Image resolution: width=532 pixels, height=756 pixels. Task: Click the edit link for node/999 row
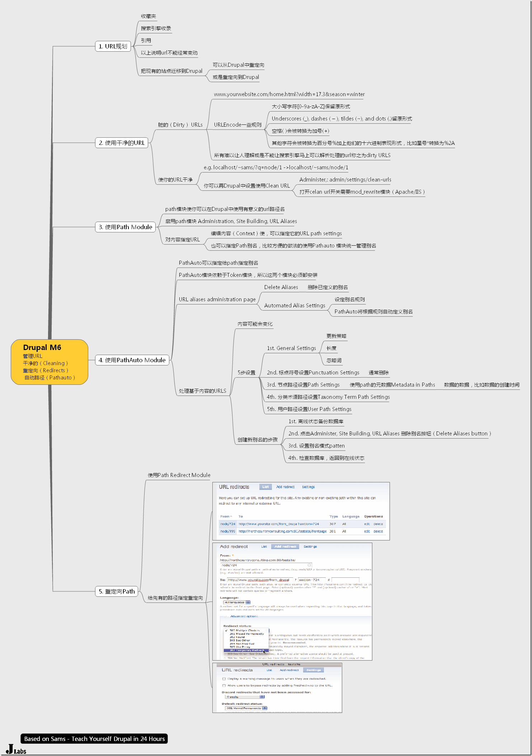[x=367, y=531]
